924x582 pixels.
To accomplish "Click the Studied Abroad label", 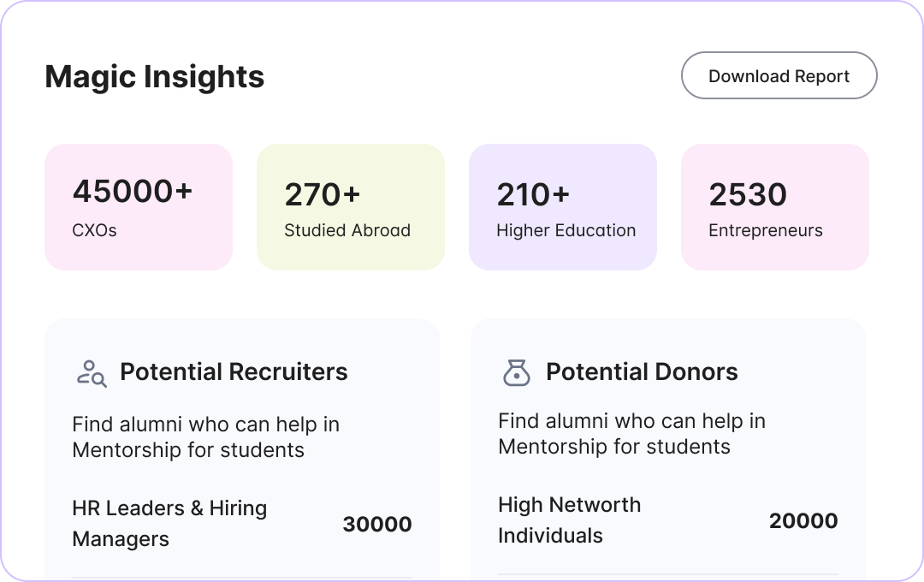I will pos(347,230).
